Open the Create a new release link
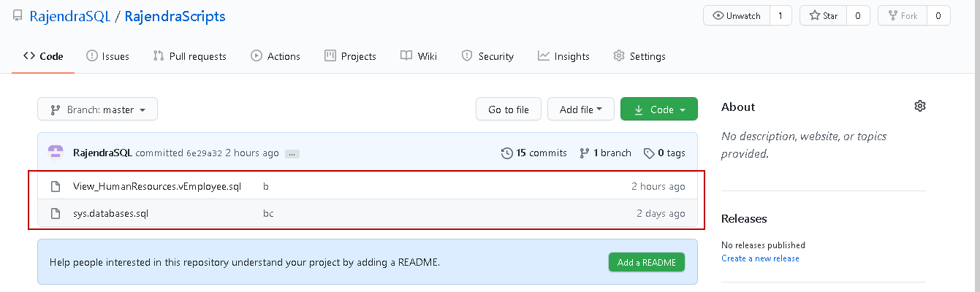Image resolution: width=980 pixels, height=292 pixels. click(x=760, y=258)
